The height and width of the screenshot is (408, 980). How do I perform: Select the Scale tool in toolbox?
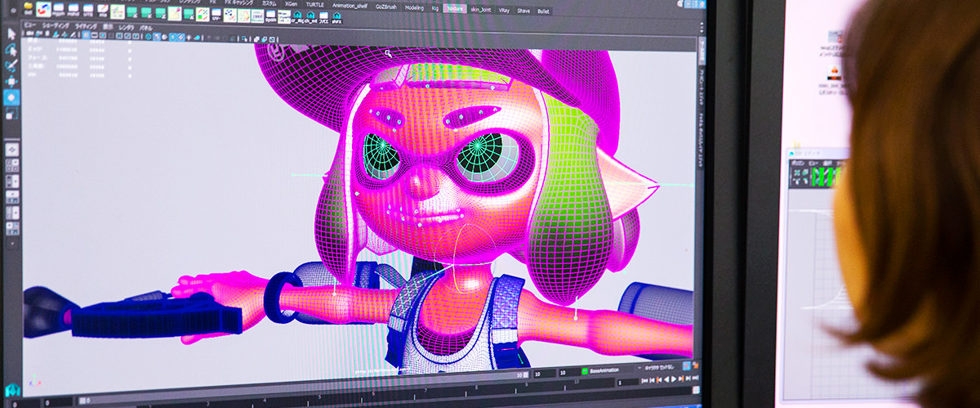pyautogui.click(x=11, y=114)
